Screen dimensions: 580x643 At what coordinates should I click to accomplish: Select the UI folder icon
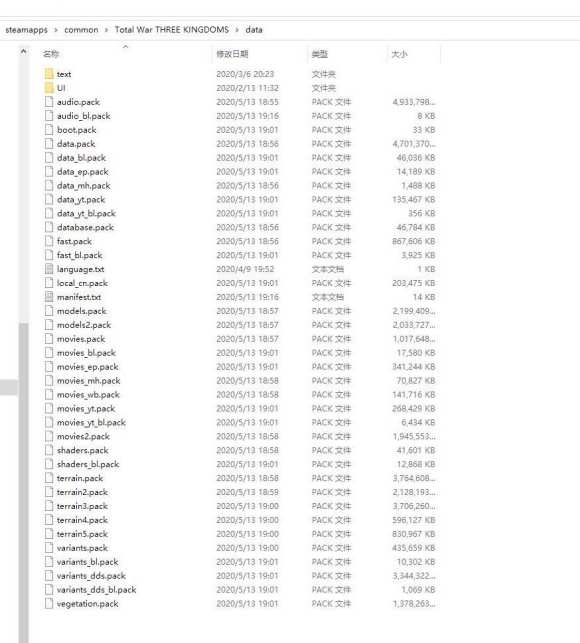[x=49, y=88]
